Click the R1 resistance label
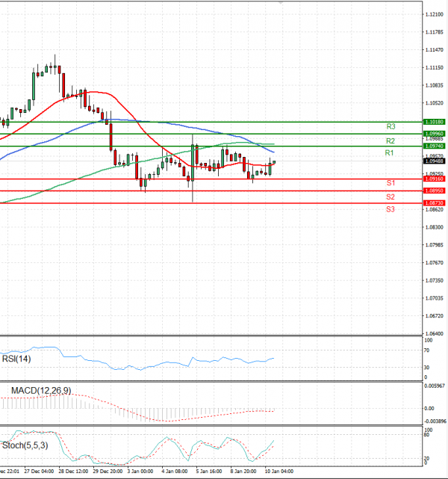448x479 pixels. (x=389, y=152)
